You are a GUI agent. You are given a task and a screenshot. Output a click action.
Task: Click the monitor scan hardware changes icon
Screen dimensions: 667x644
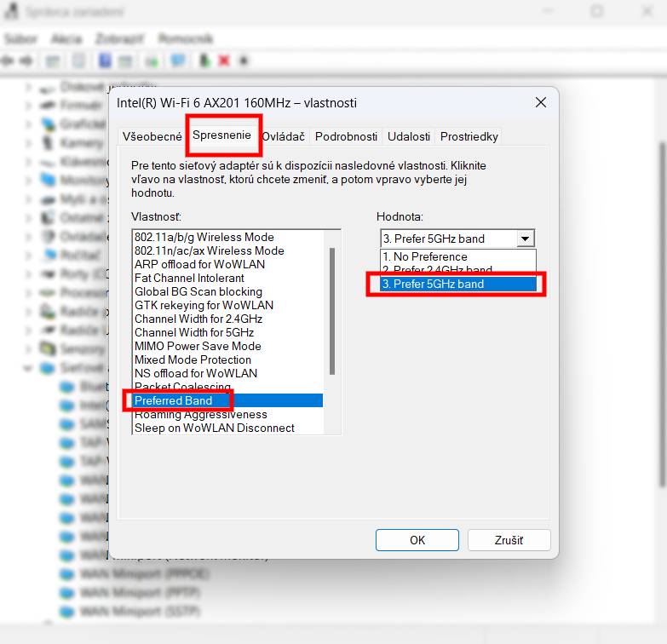click(x=178, y=60)
